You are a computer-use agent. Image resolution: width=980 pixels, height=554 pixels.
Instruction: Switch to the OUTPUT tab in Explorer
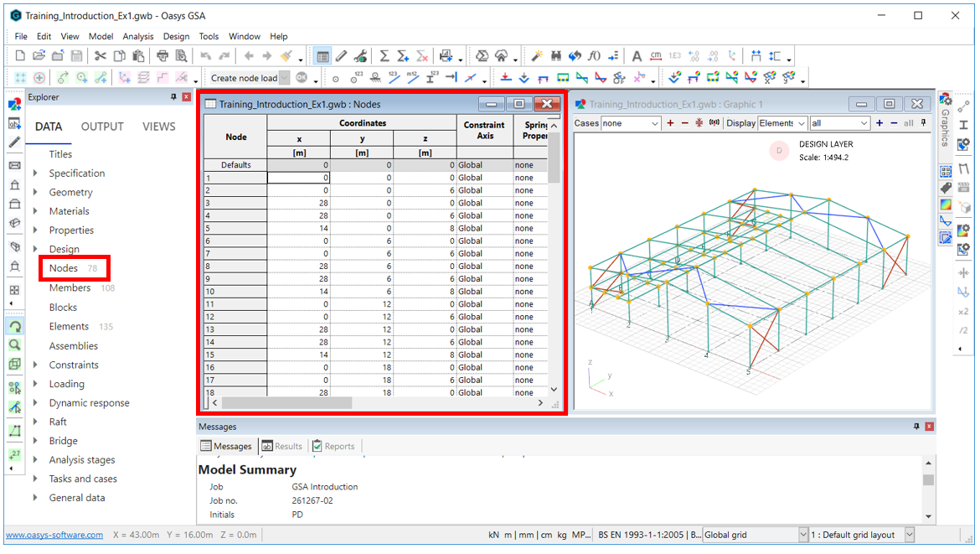(102, 127)
